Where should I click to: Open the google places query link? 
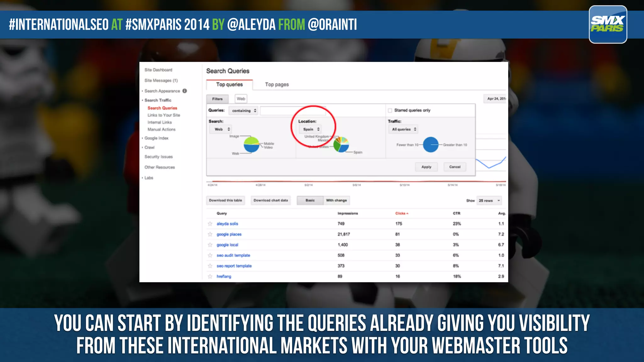229,234
